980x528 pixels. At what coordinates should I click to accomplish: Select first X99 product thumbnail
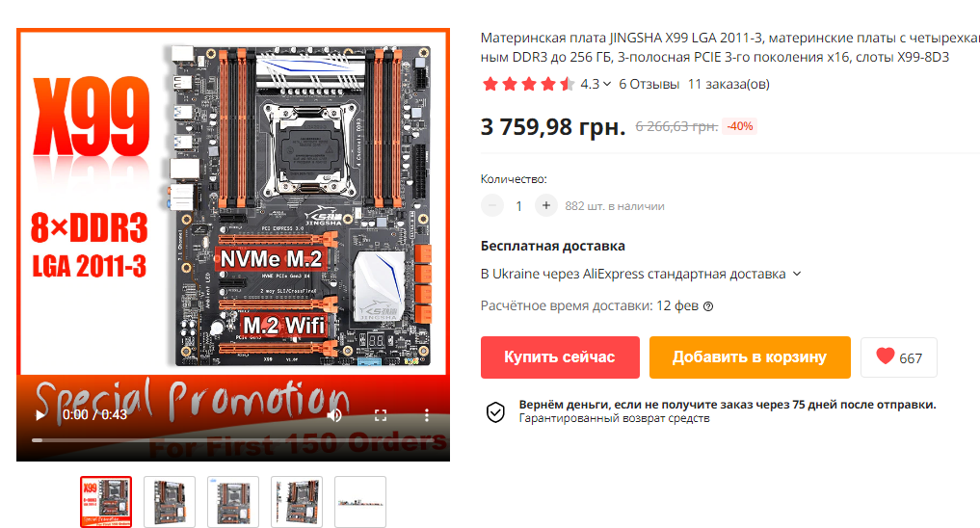point(106,502)
